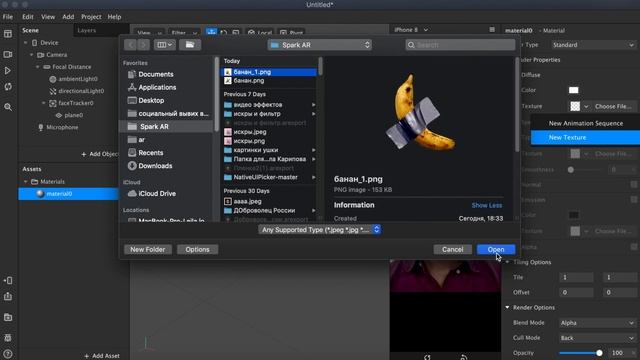This screenshot has width=640, height=360.
Task: Go back with the dialog's back arrow
Action: coord(130,45)
